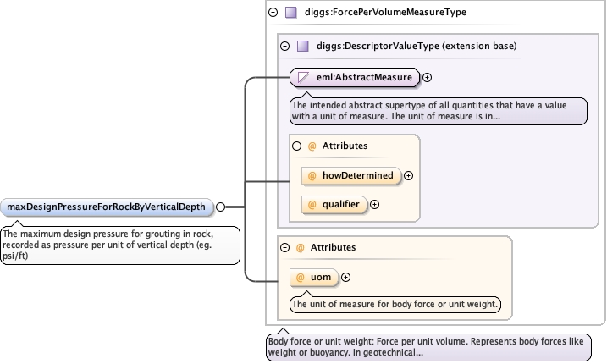Viewport: 607px width, 364px height.
Task: Collapse the diggs:ForcePerVolumeMeasureType container
Action: click(273, 13)
